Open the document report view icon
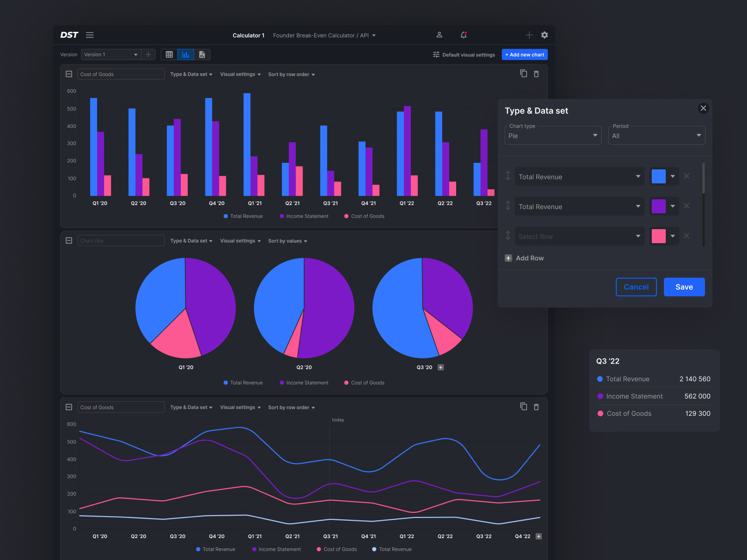Image resolution: width=747 pixels, height=560 pixels. tap(202, 55)
